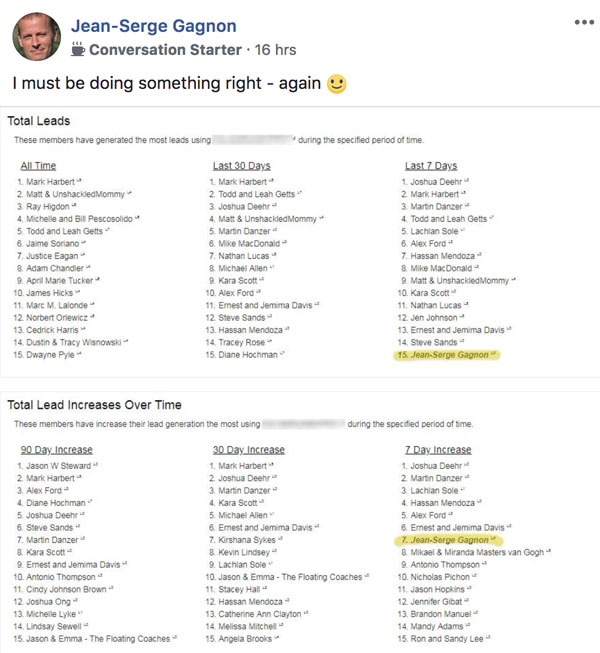Open Jean-Serge Gagnon's profile name link

(x=154, y=26)
